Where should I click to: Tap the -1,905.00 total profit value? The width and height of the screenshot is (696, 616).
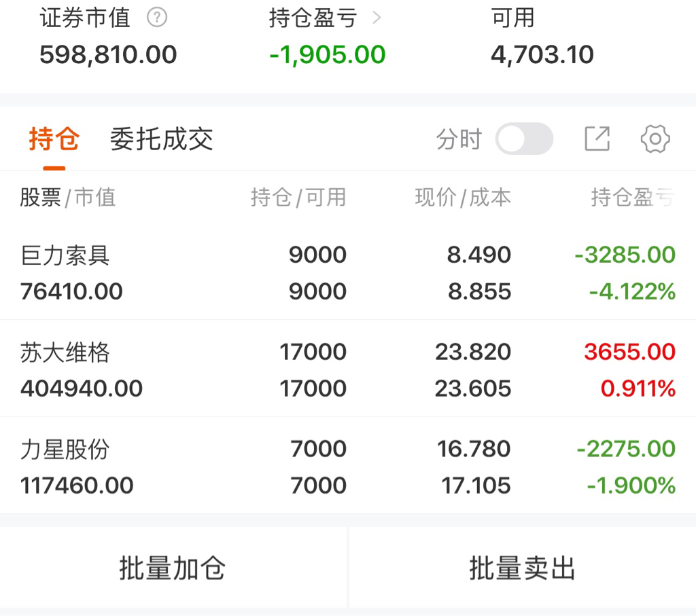click(327, 54)
